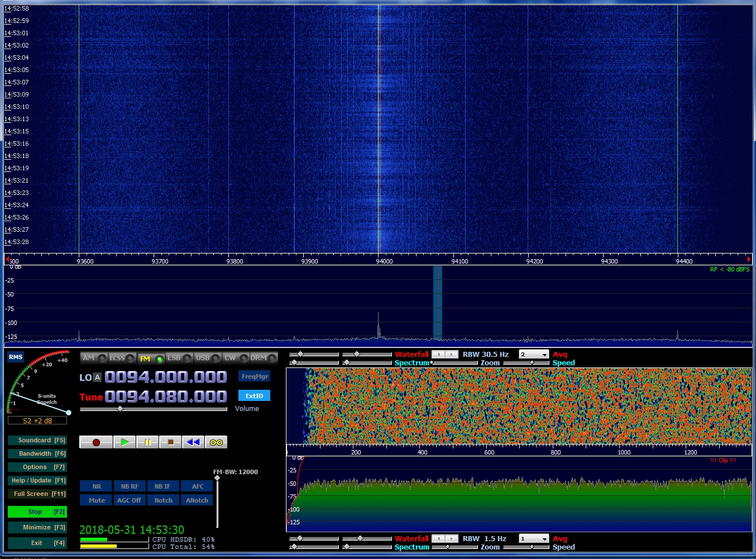Image resolution: width=756 pixels, height=559 pixels.
Task: Click the red Tune label
Action: 91,397
